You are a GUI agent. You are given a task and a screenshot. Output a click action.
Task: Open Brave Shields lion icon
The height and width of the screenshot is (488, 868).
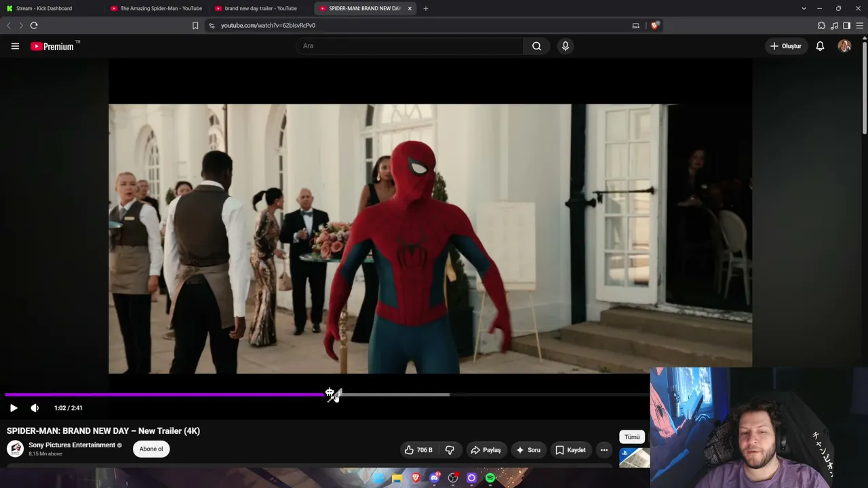pos(654,26)
